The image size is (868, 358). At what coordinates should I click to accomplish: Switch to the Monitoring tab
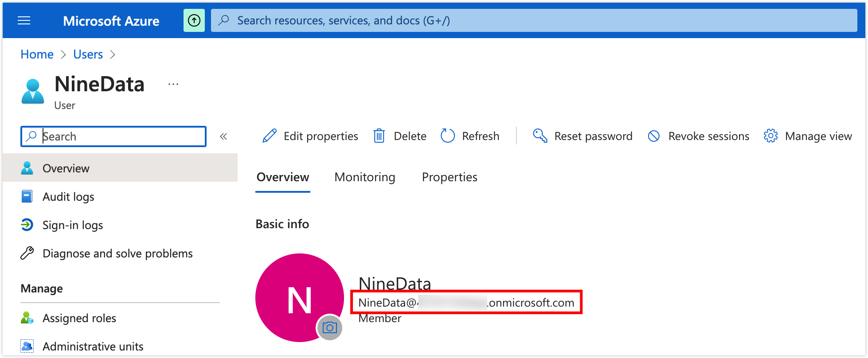(x=365, y=177)
